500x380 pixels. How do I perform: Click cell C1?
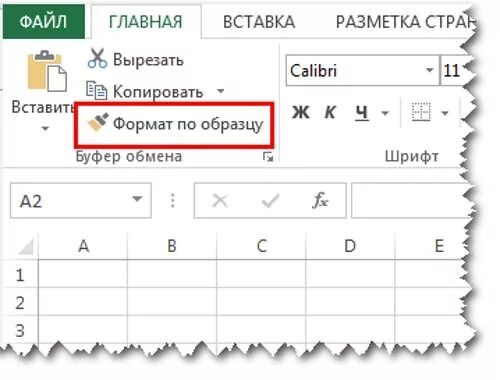point(261,274)
